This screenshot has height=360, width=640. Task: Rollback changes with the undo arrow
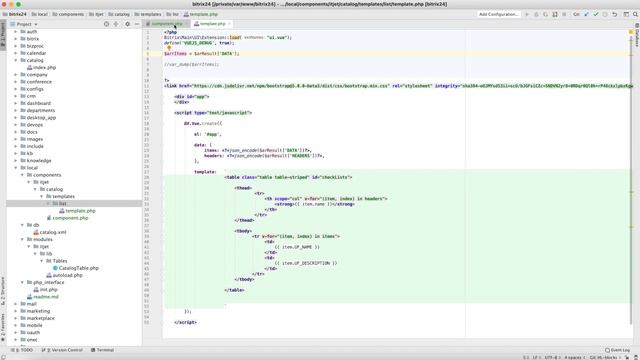click(615, 14)
